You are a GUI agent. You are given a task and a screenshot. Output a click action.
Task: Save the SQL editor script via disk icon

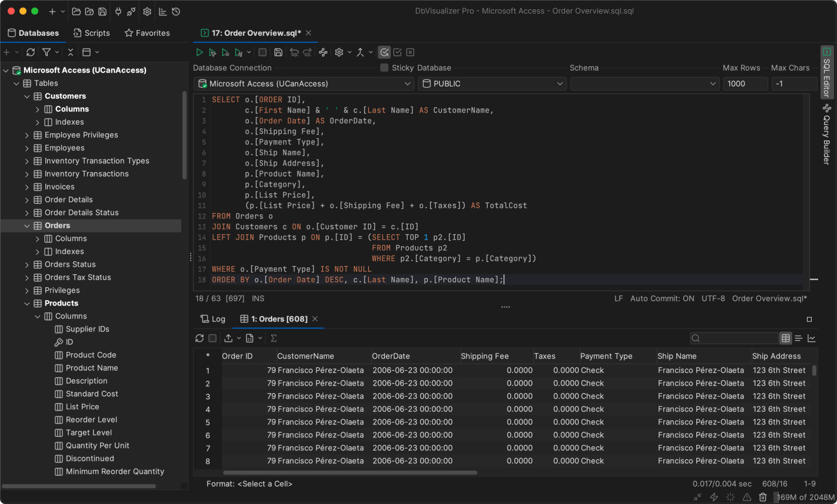tap(279, 52)
